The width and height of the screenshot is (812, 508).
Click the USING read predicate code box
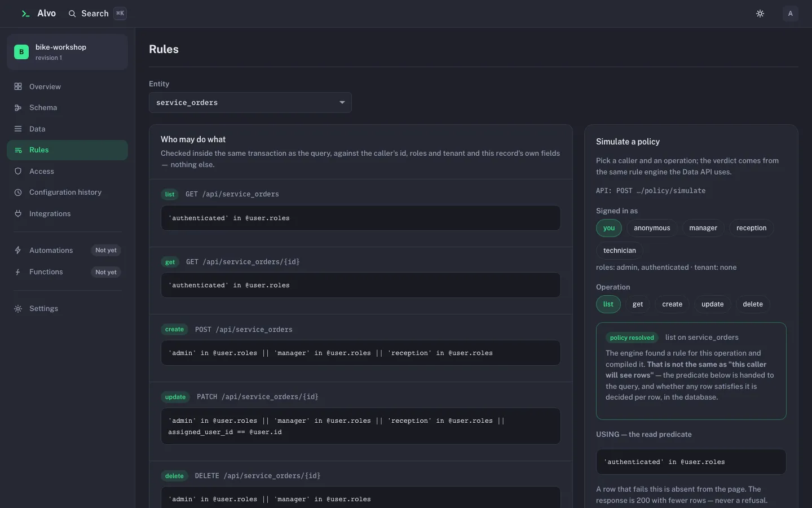(x=691, y=462)
